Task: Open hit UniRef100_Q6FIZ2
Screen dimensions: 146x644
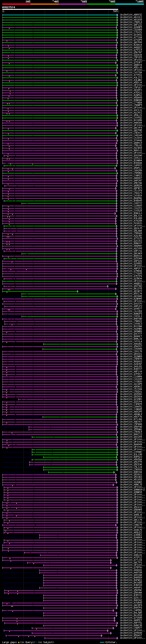Action: click(x=131, y=25)
